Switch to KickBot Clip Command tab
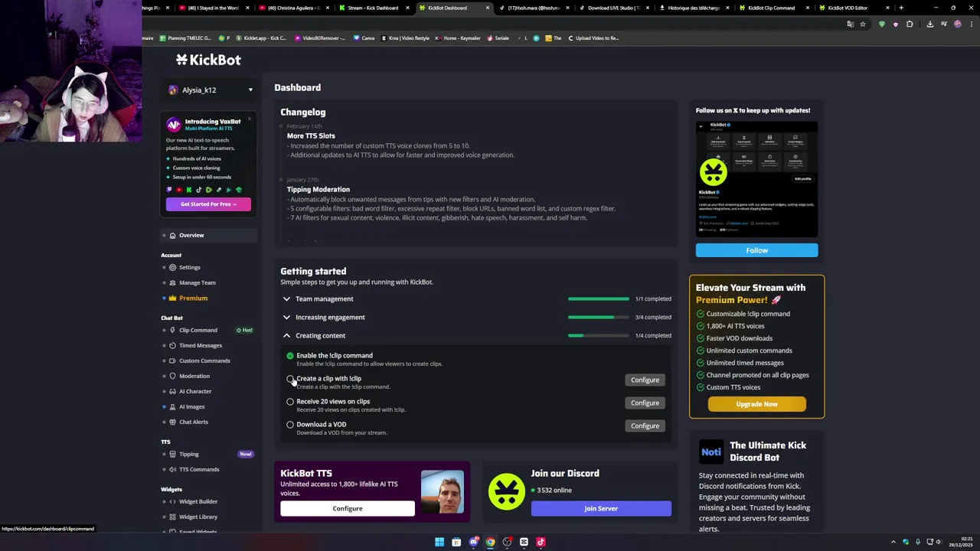The image size is (980, 551). pos(772,8)
